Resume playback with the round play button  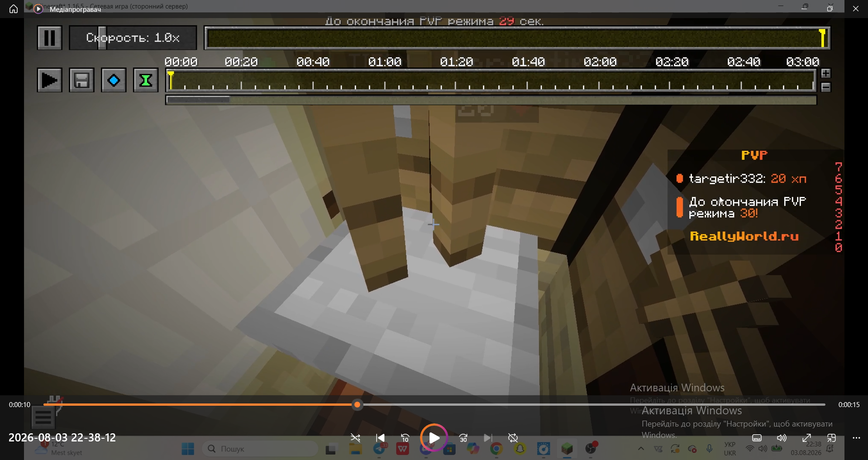click(x=434, y=438)
